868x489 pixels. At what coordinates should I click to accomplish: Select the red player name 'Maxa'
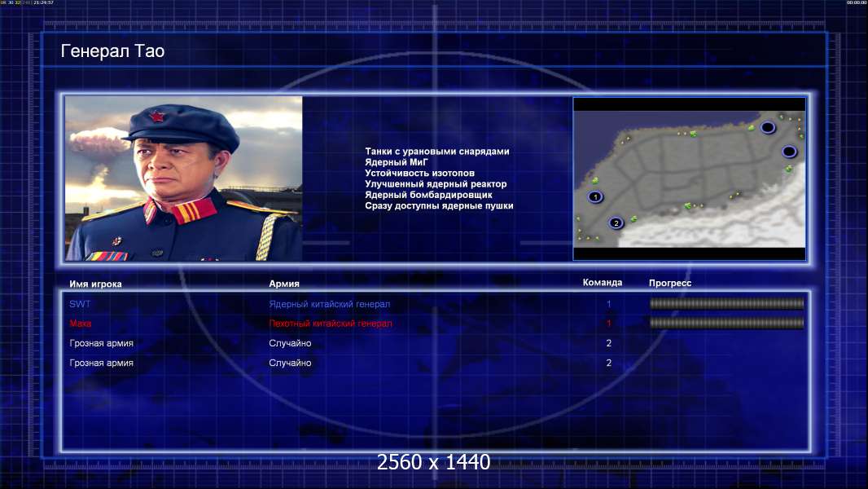pos(81,324)
